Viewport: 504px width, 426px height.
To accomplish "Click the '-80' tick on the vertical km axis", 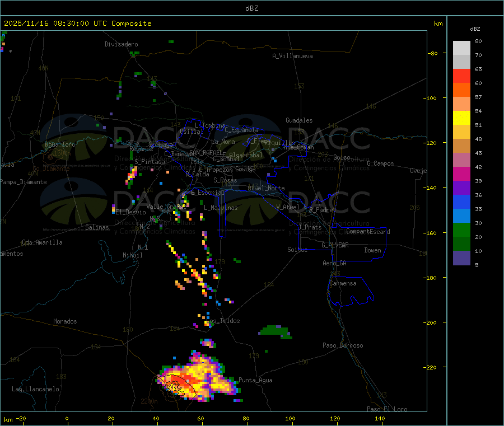I will coord(433,54).
